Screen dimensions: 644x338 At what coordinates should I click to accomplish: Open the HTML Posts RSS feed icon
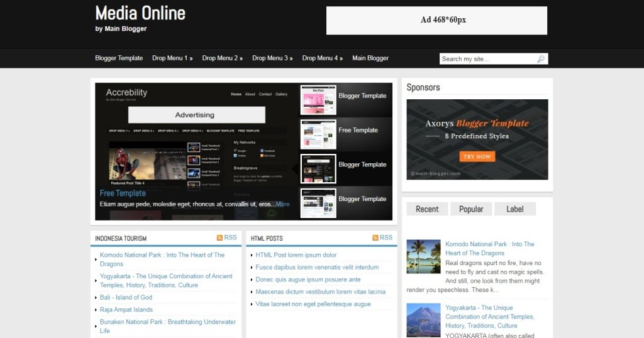[x=375, y=237]
